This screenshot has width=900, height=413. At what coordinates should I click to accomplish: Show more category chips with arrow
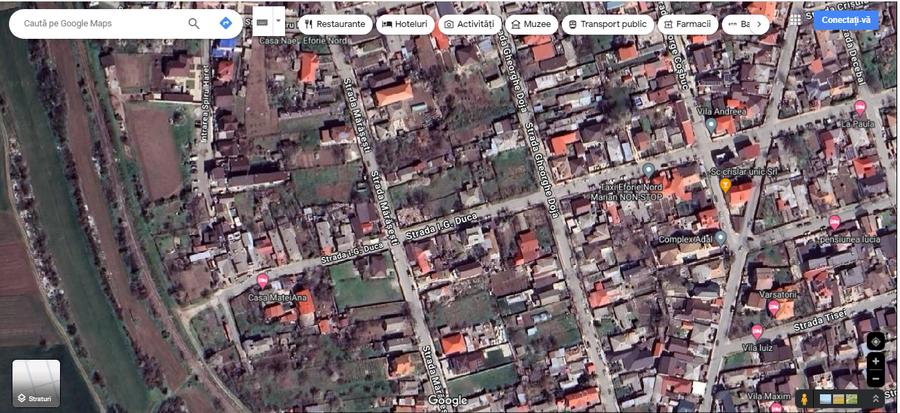(759, 24)
